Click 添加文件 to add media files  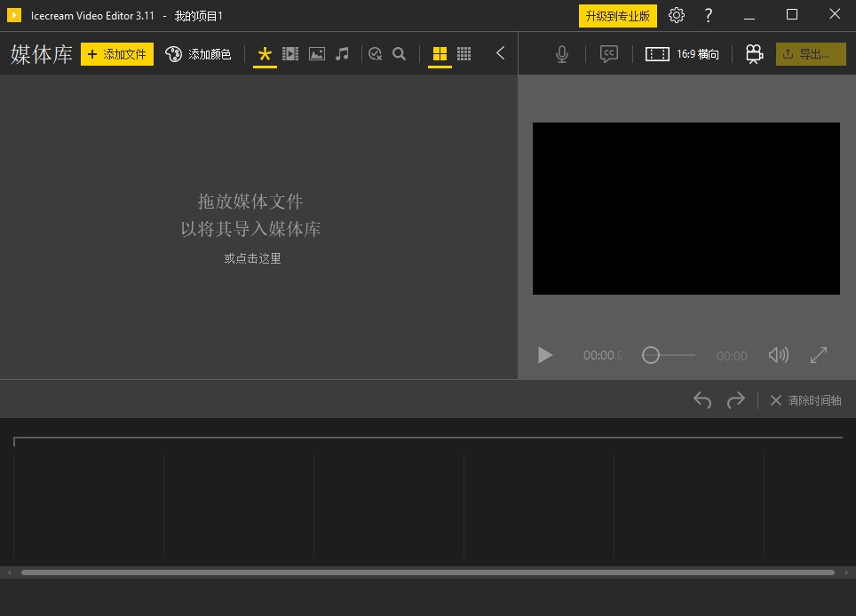[x=116, y=54]
